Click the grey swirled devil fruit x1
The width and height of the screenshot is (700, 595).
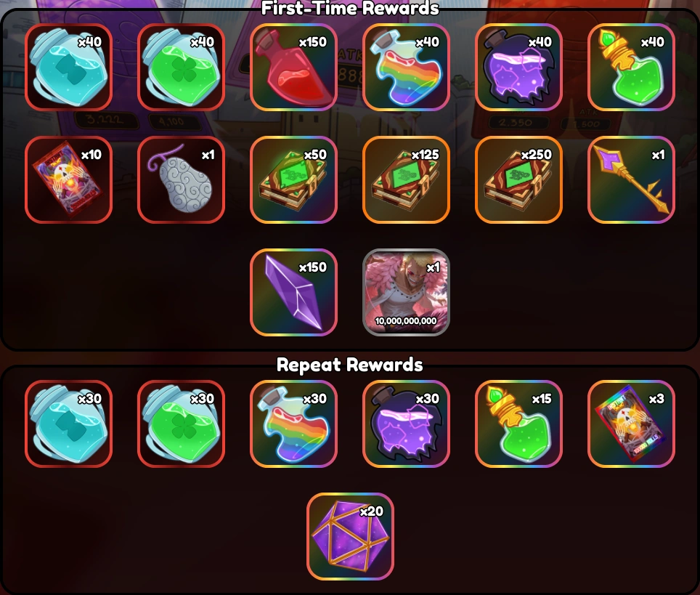[182, 179]
